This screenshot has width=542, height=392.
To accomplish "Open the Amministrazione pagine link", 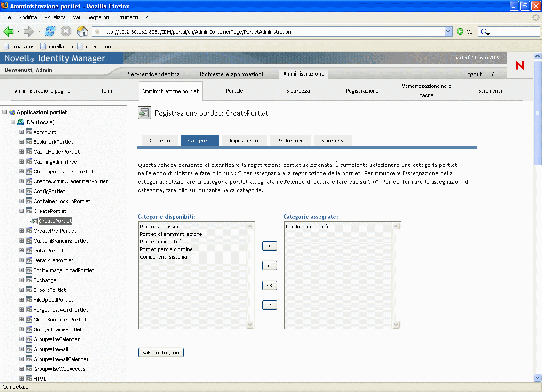I will [x=42, y=91].
